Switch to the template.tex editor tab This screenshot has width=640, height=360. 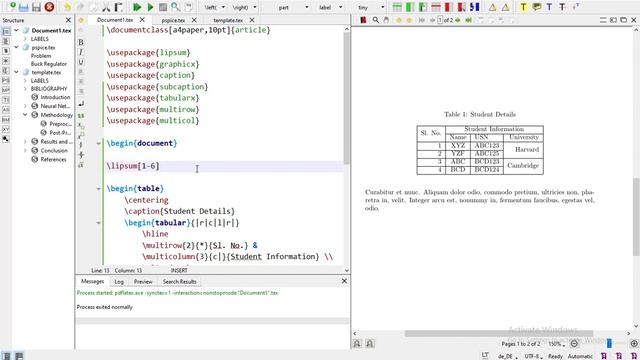coord(228,20)
